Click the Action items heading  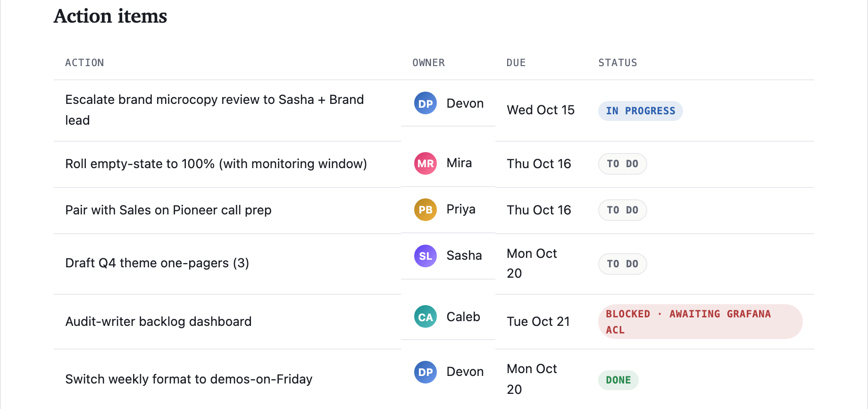click(x=110, y=16)
